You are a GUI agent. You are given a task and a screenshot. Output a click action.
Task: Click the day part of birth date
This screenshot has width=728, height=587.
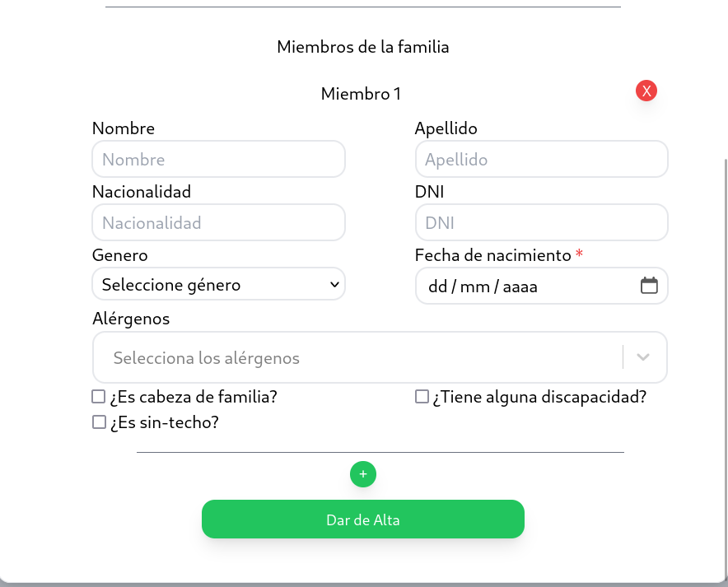tap(437, 287)
